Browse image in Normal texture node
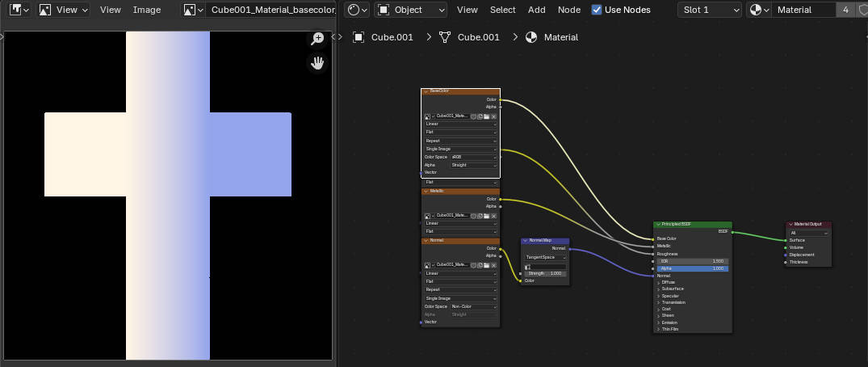868x367 pixels. click(429, 265)
